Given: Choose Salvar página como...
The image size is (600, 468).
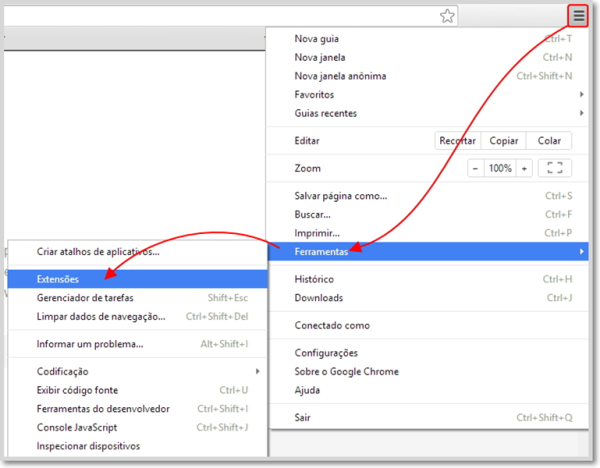Looking at the screenshot, I should (x=427, y=196).
